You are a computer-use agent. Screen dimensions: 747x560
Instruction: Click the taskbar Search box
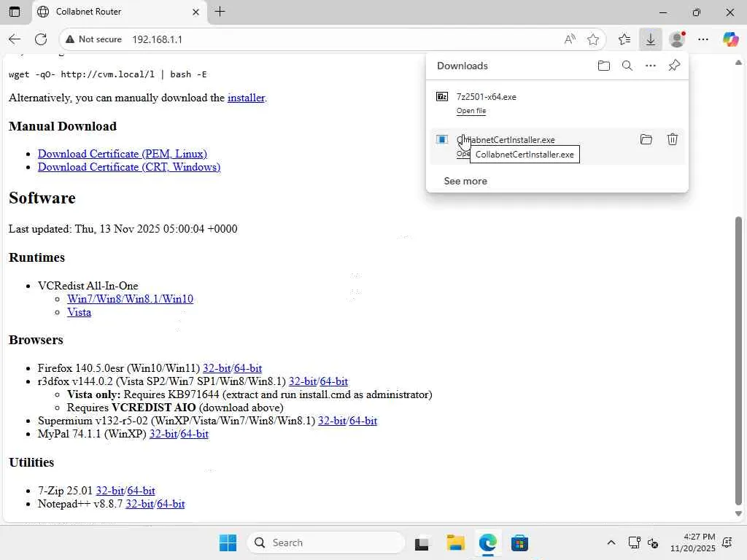click(x=326, y=542)
